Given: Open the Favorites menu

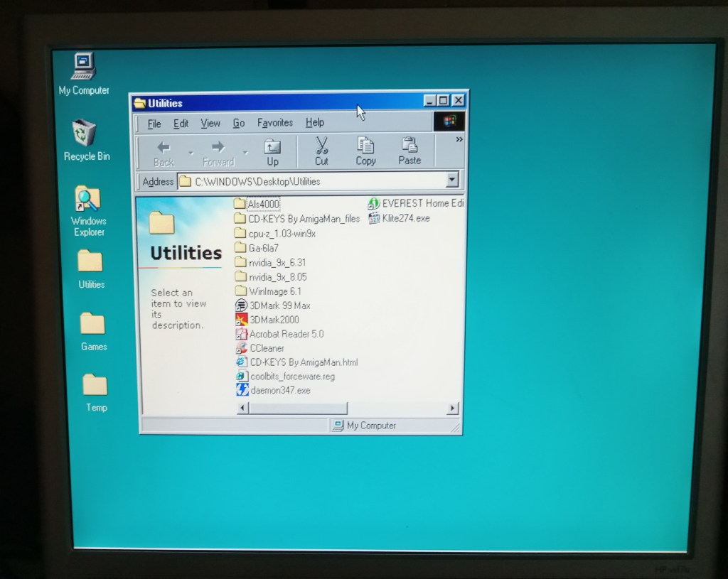Looking at the screenshot, I should (274, 123).
